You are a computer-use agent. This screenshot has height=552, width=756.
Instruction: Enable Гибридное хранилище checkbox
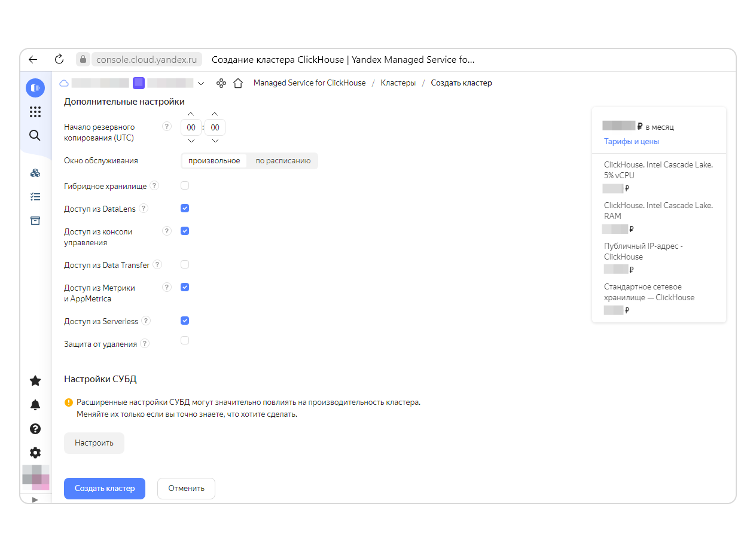[185, 185]
